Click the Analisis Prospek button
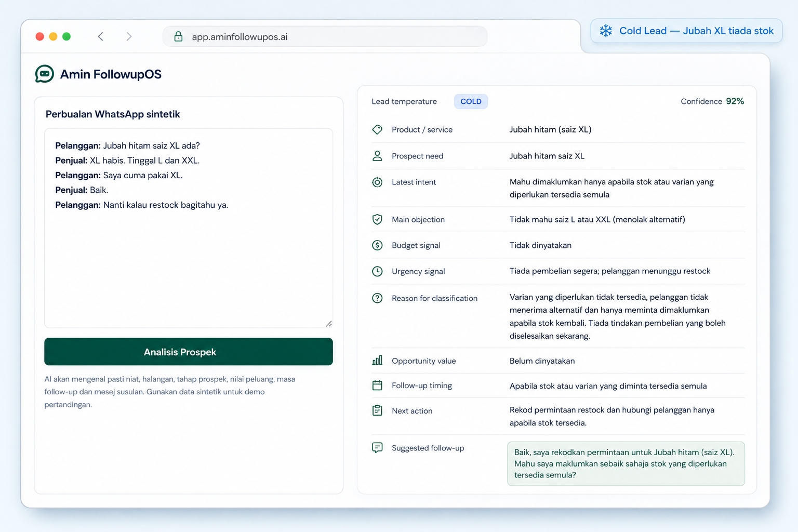The width and height of the screenshot is (798, 532). point(189,352)
